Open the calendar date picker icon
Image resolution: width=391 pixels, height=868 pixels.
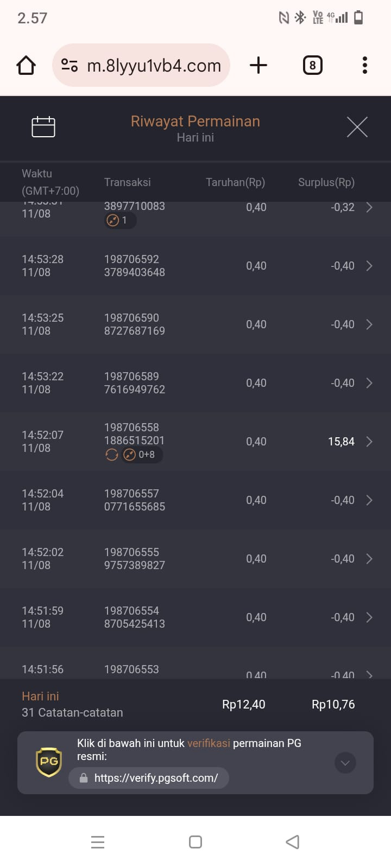(x=43, y=127)
